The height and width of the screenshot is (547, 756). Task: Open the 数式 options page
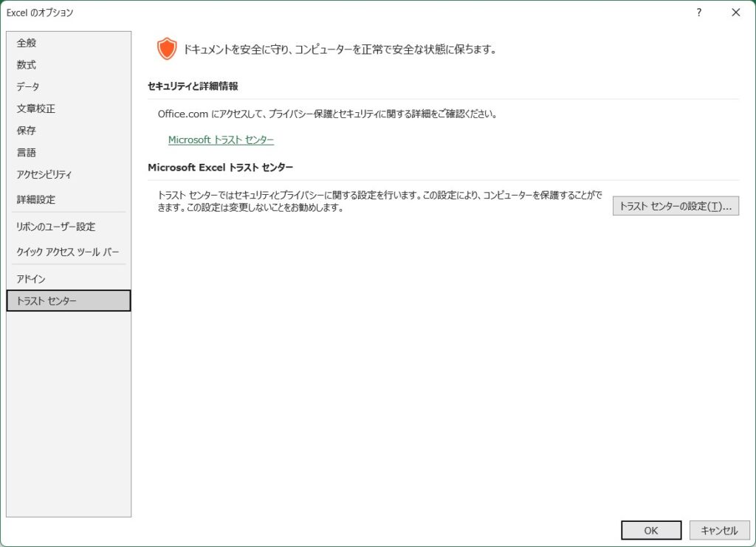(27, 65)
